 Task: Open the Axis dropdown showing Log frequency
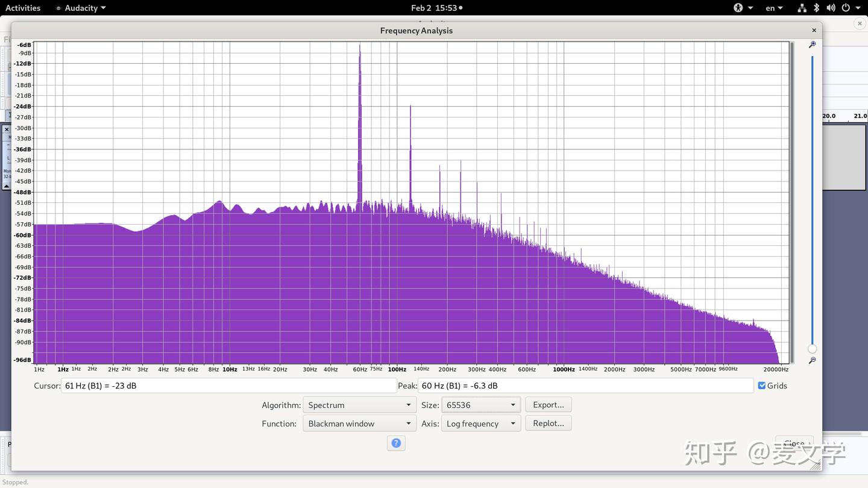pyautogui.click(x=481, y=424)
